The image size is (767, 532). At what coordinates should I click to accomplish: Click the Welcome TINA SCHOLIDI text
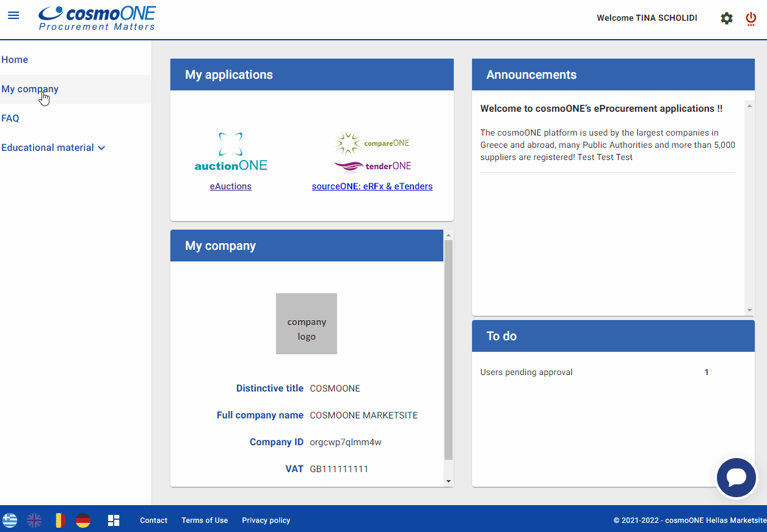tap(647, 18)
